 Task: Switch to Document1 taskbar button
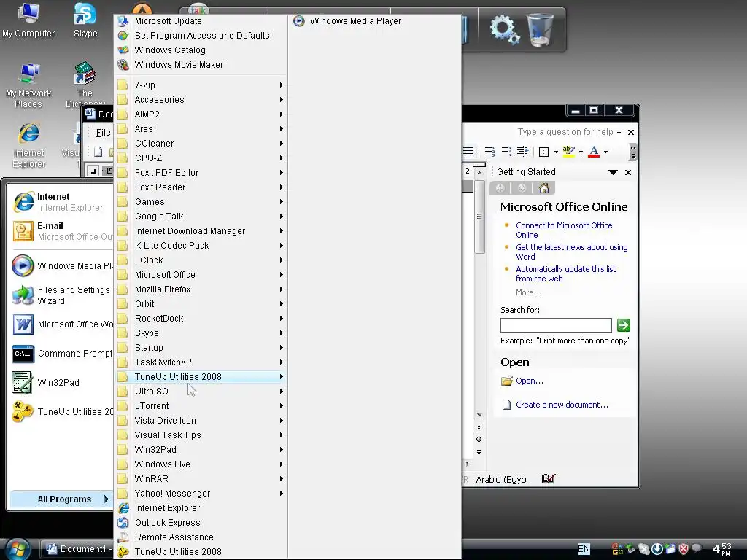[76, 549]
